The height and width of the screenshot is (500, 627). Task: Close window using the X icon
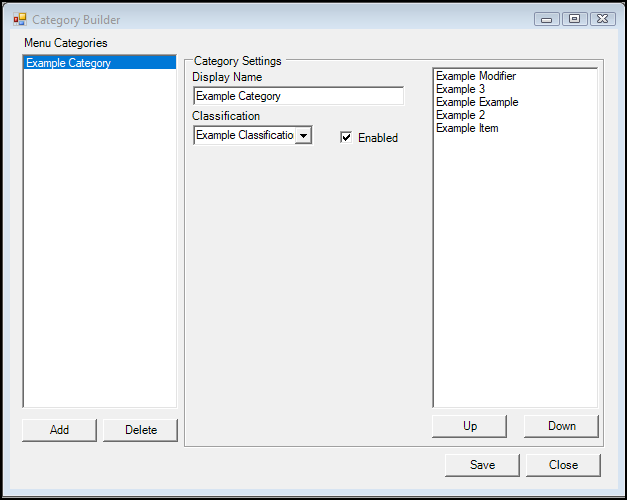pyautogui.click(x=602, y=19)
